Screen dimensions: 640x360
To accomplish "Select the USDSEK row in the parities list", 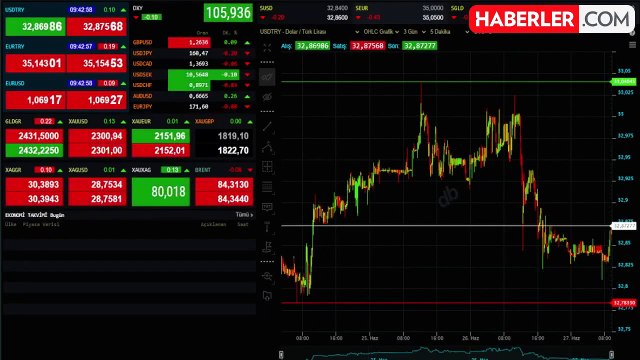I will (192, 75).
